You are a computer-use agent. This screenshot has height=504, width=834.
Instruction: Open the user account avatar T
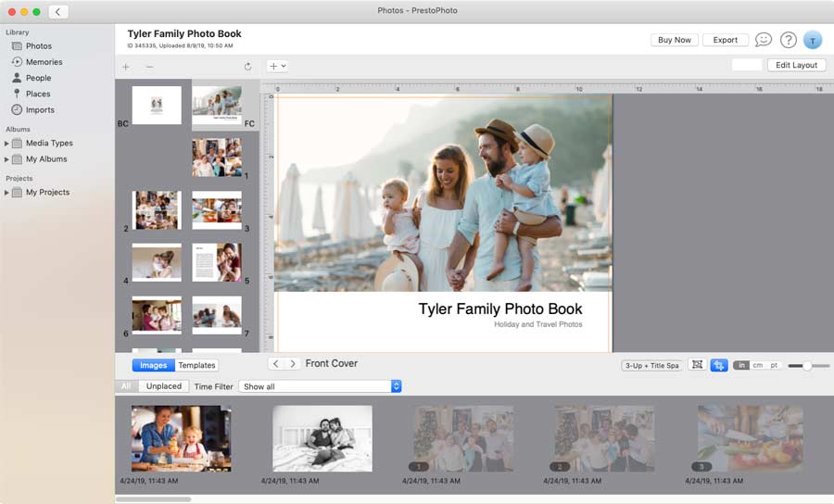coord(812,40)
